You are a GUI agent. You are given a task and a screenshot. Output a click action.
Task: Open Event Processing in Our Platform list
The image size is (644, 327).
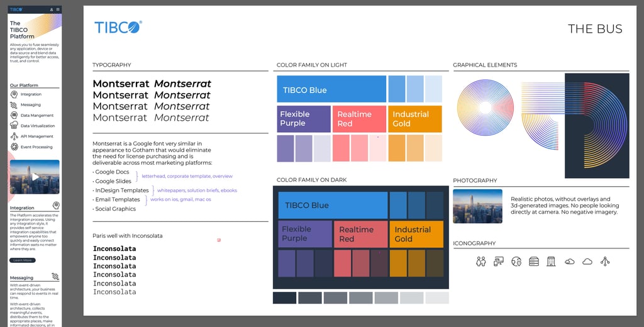point(36,147)
